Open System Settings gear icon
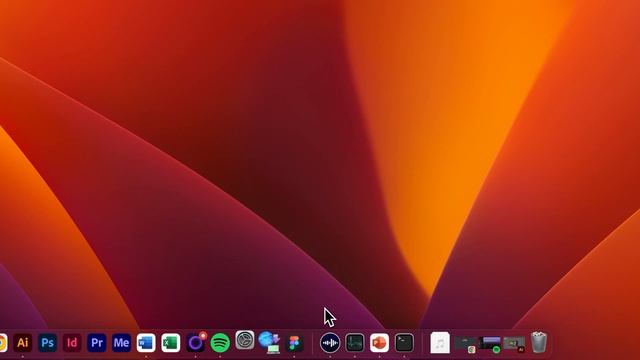The width and height of the screenshot is (640, 360). (245, 340)
